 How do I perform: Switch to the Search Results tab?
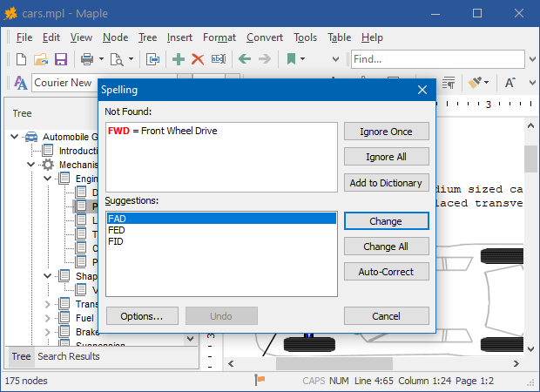click(x=69, y=356)
